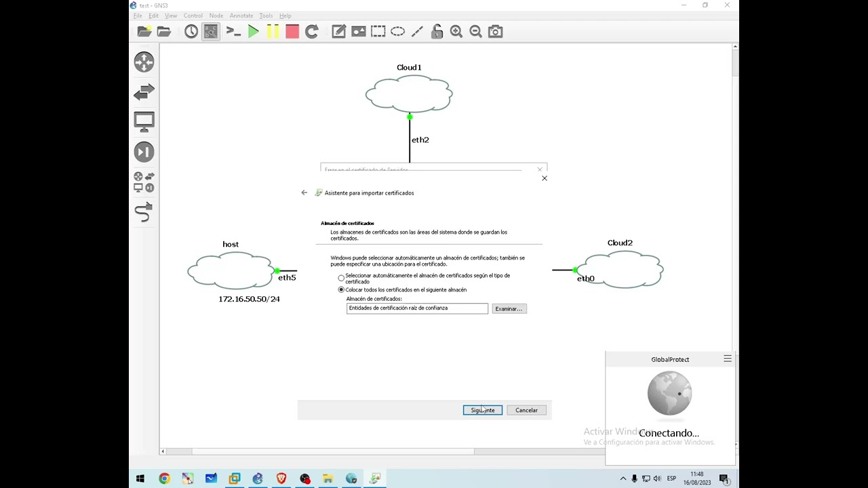Click the certificate store text field
This screenshot has width=868, height=488.
417,308
